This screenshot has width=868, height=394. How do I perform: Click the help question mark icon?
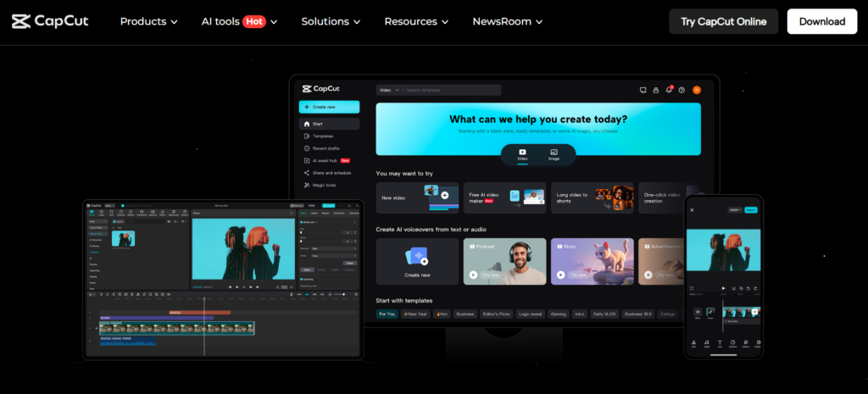click(x=682, y=90)
